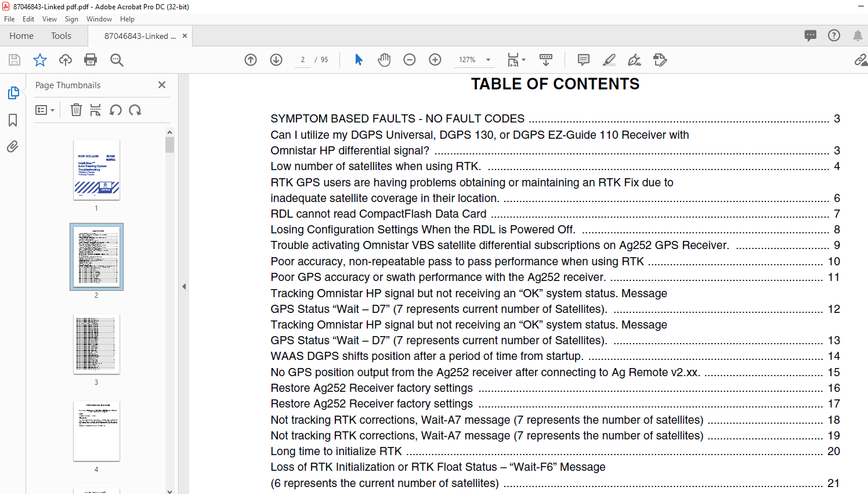
Task: Open the help question mark icon
Action: click(x=834, y=35)
